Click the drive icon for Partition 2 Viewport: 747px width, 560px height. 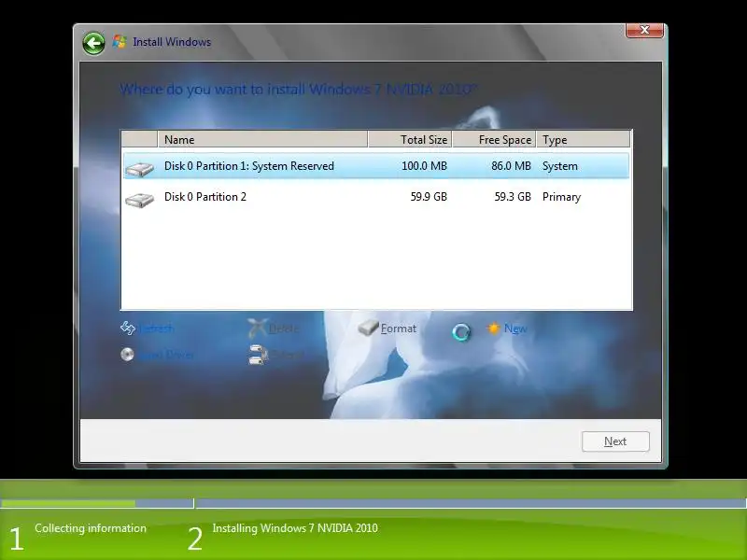(139, 200)
